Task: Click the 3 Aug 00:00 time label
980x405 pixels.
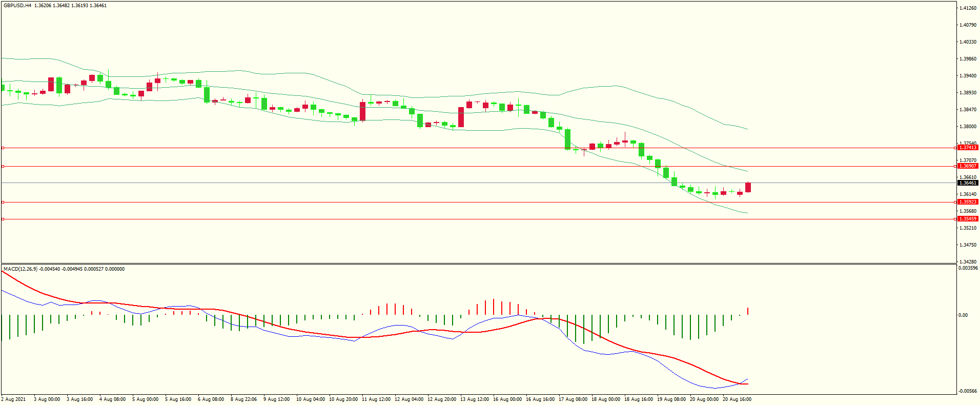Action: click(47, 399)
